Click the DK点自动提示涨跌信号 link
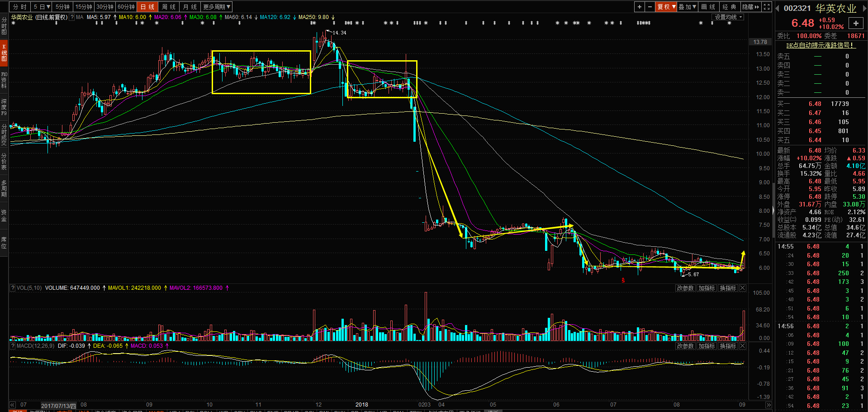 820,45
